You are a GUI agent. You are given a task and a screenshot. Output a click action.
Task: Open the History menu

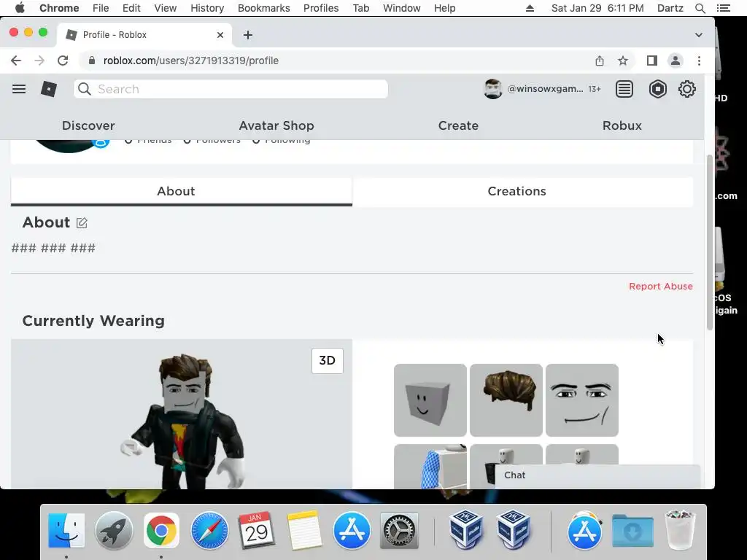point(207,8)
